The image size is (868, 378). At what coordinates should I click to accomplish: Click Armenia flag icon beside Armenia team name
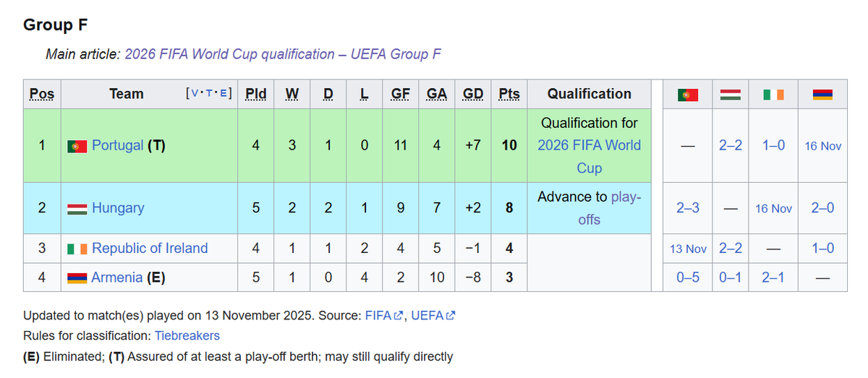pyautogui.click(x=77, y=278)
